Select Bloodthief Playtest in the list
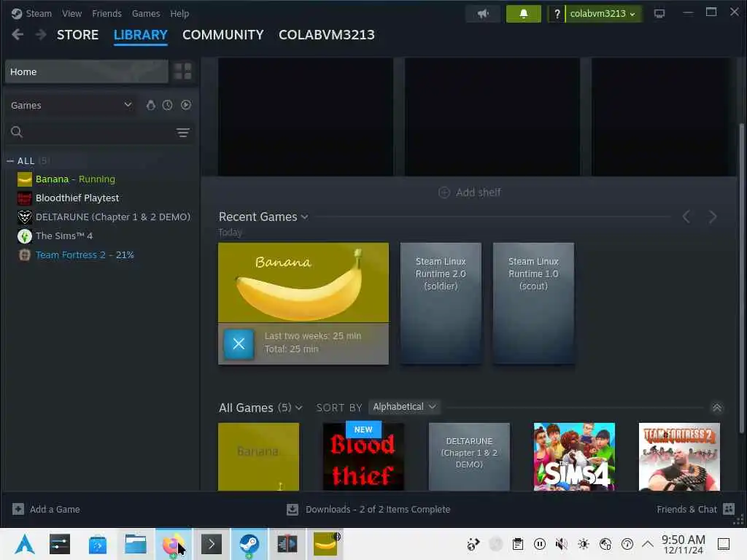 pyautogui.click(x=77, y=198)
